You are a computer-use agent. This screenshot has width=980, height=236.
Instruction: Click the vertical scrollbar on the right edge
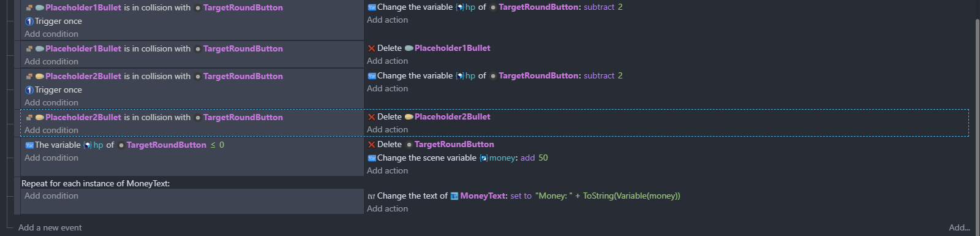pos(976,116)
